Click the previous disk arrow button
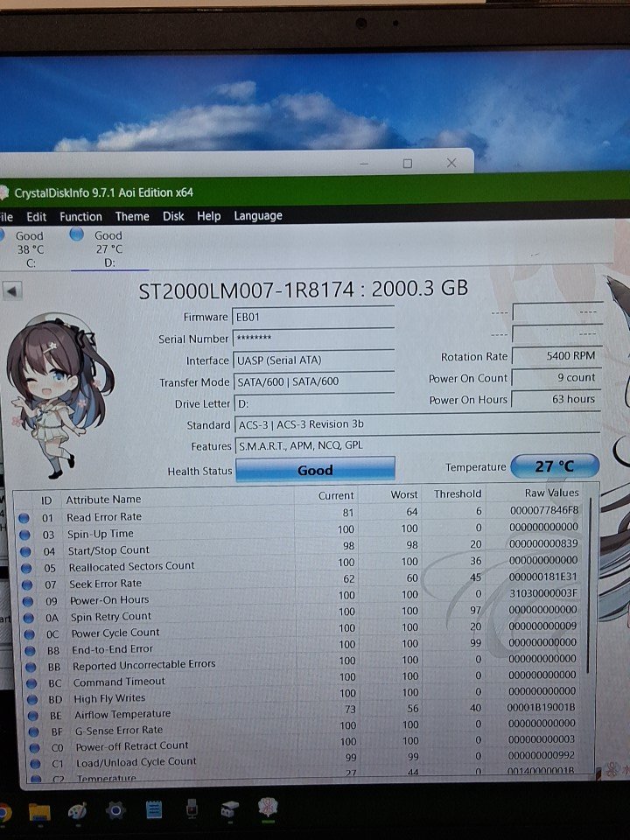The image size is (630, 840). click(x=12, y=290)
